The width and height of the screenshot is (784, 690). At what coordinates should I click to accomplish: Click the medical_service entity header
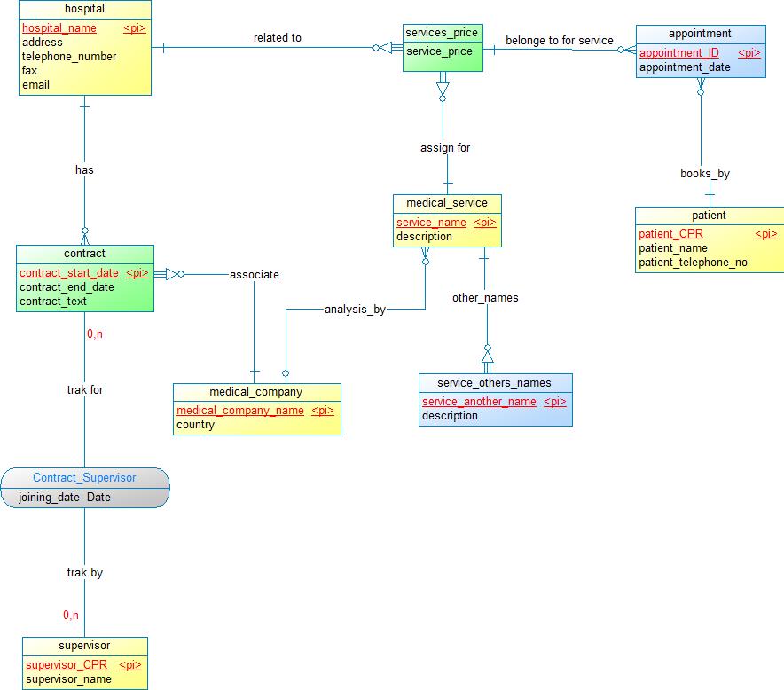tap(447, 203)
